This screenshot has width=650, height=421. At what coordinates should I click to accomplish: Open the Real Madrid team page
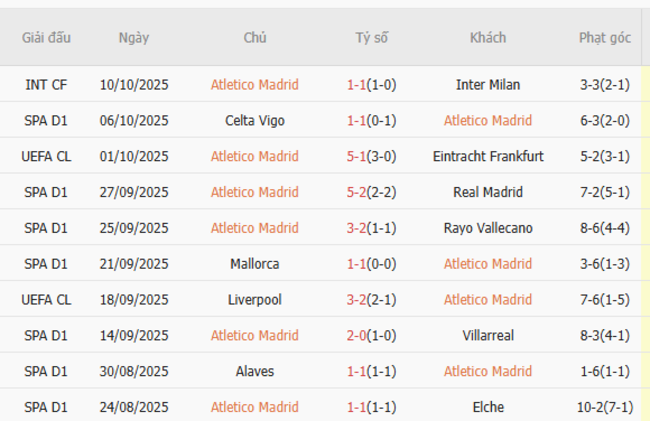[488, 192]
